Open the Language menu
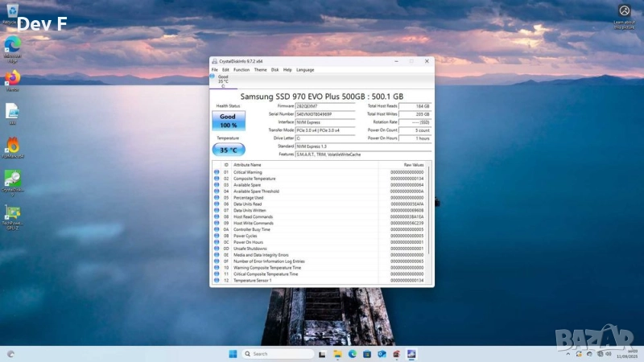Viewport: 644px width, 362px height. point(305,70)
